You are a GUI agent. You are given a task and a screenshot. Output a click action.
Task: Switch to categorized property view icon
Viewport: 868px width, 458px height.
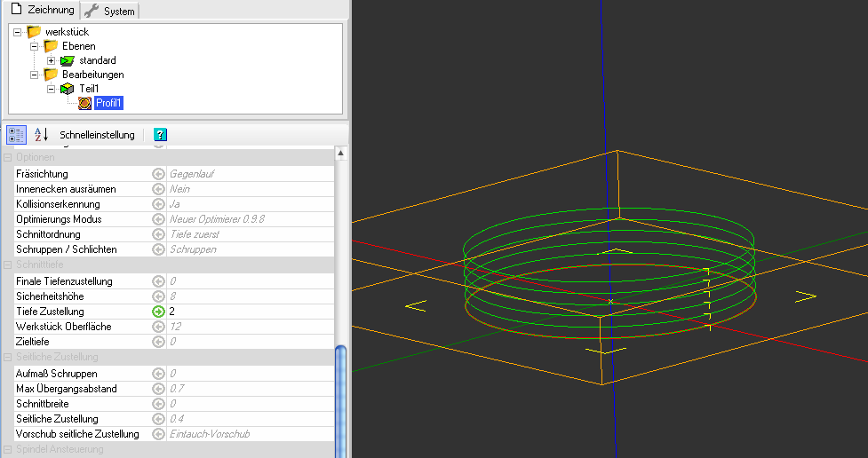(x=16, y=135)
